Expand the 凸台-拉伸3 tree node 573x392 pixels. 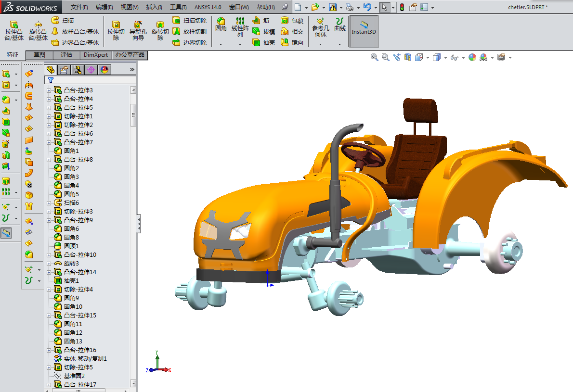pos(49,90)
